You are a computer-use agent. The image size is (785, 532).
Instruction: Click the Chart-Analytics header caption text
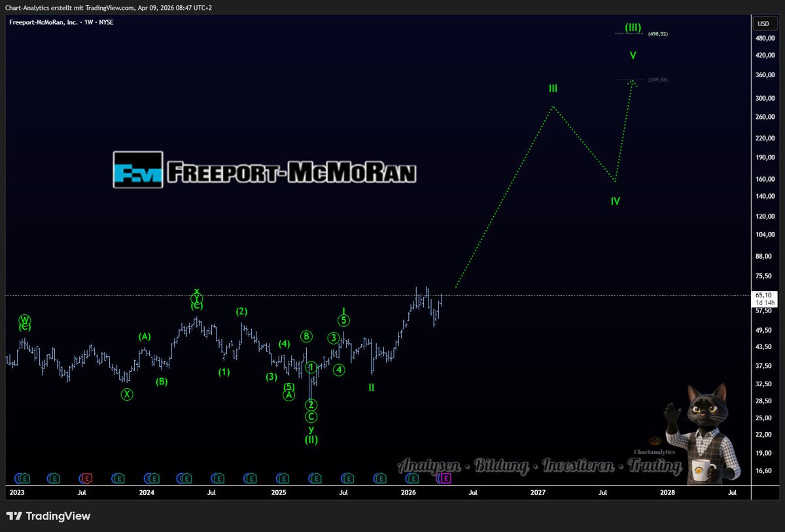pos(109,7)
